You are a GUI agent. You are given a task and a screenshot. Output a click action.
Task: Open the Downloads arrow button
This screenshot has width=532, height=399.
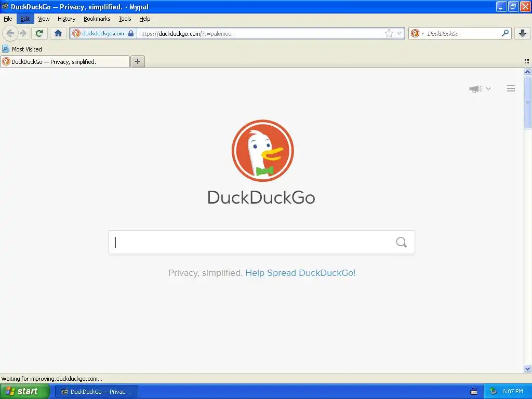click(523, 33)
